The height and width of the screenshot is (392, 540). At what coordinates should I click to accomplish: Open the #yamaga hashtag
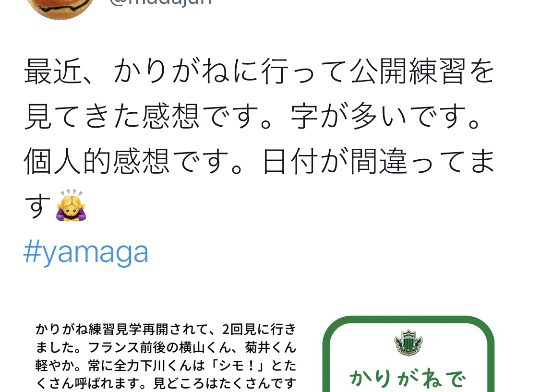coord(86,252)
